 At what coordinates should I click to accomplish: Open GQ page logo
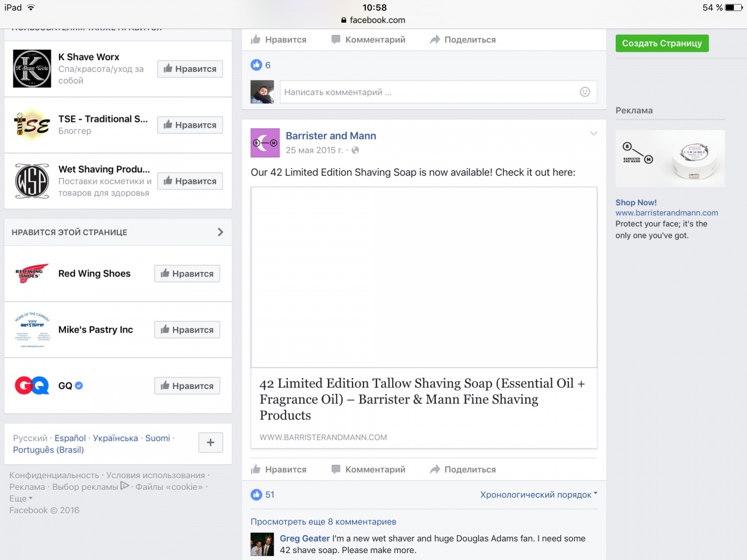click(x=32, y=386)
